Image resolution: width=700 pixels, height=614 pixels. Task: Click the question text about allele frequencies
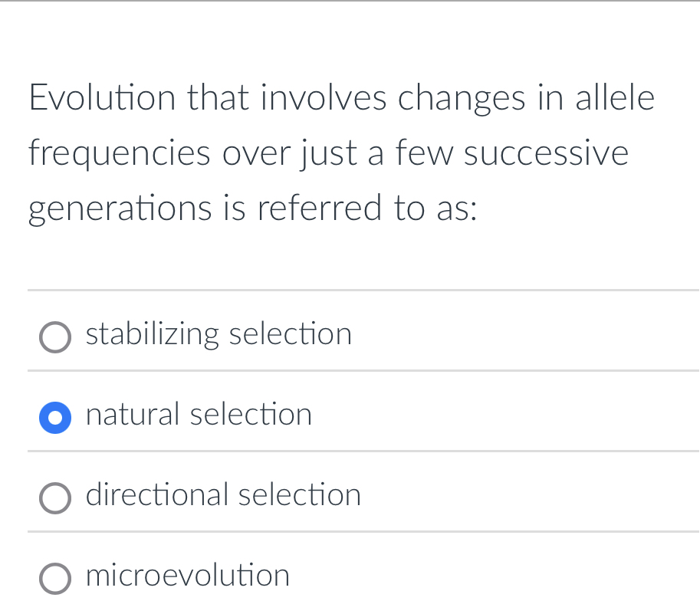tap(341, 152)
